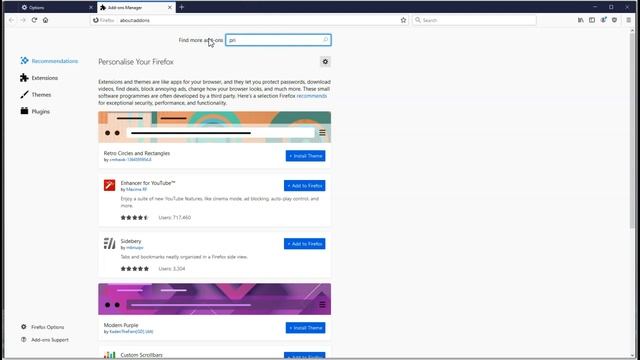
Task: Open the gear tools menu for add-ons
Action: (x=325, y=62)
